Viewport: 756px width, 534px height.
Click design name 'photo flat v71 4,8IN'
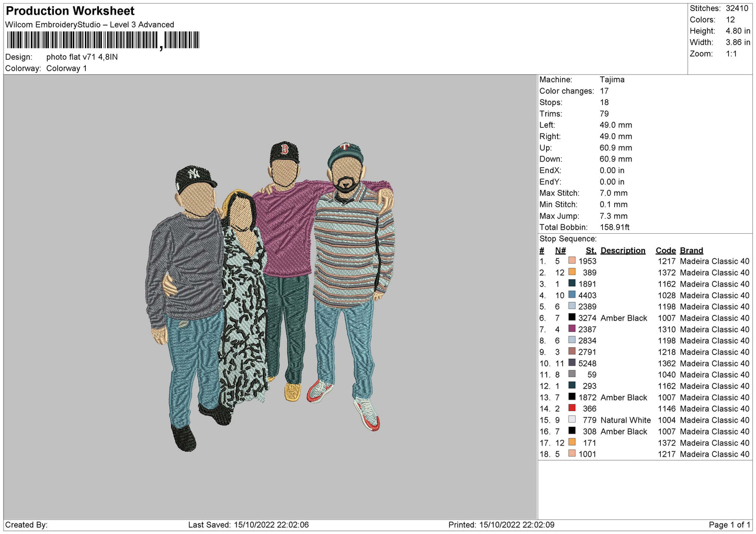point(82,57)
